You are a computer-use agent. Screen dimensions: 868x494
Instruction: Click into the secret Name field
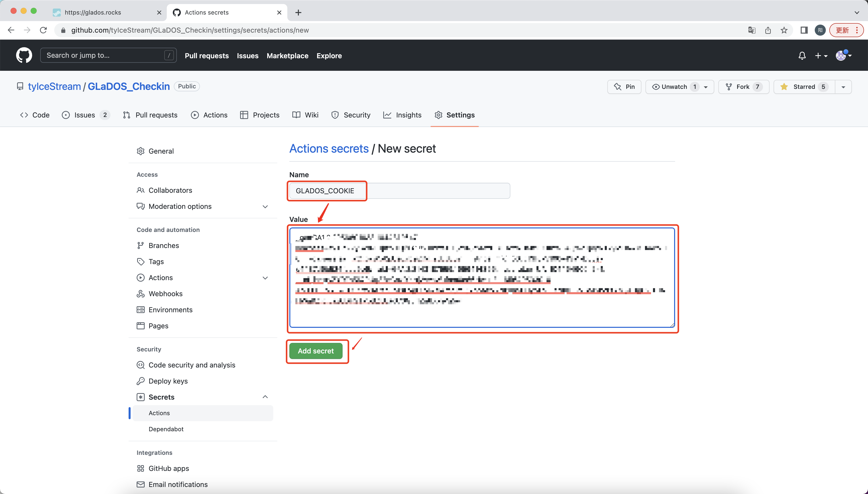point(399,191)
